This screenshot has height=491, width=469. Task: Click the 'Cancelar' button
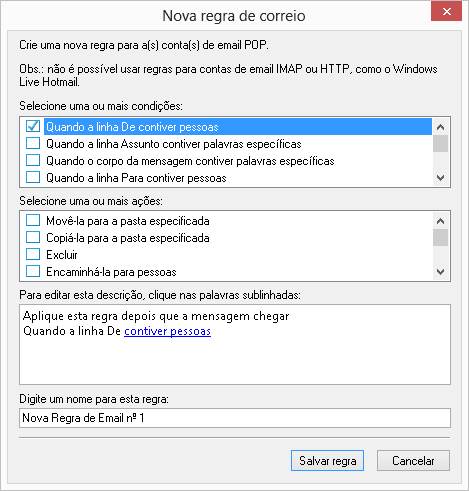click(413, 461)
